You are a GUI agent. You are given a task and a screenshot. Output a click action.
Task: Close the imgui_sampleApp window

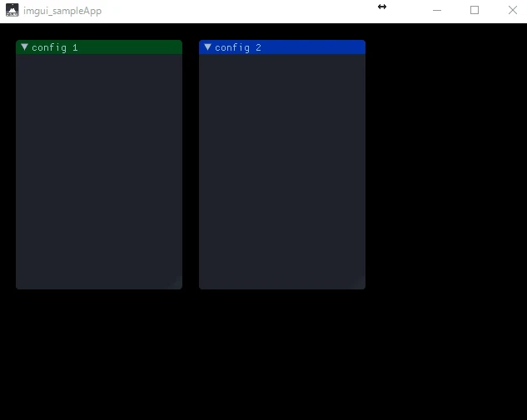(513, 11)
